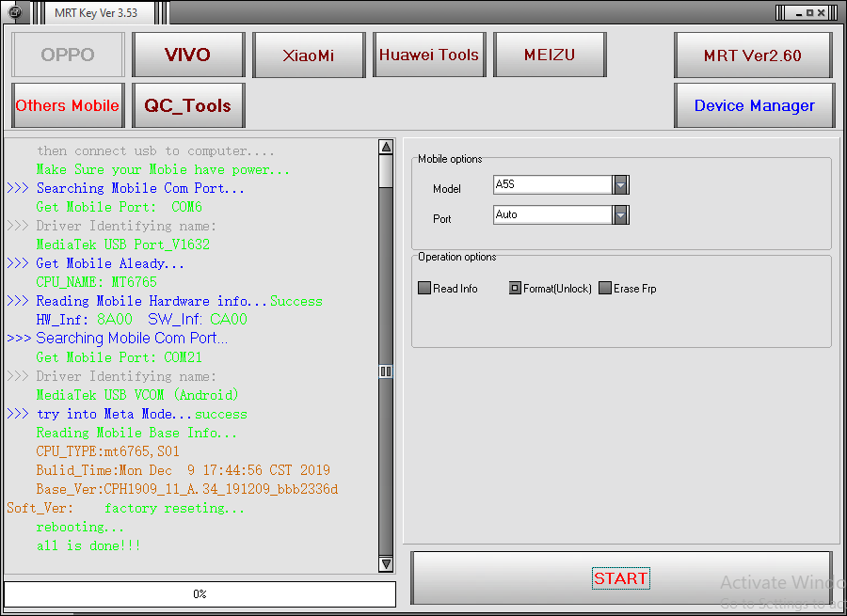Select the 'CPU_NAME: MT6765' line
The image size is (847, 616).
tap(97, 282)
